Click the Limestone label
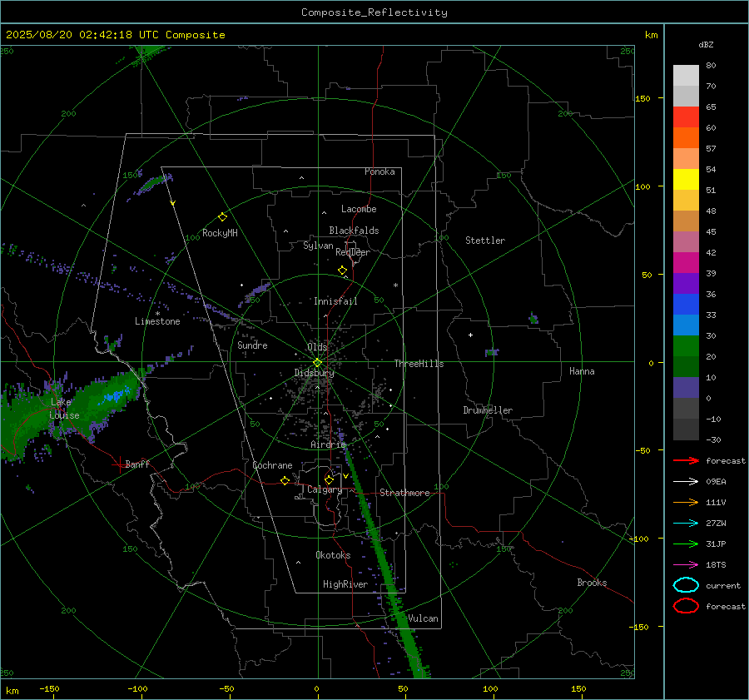The image size is (749, 700). point(157,321)
